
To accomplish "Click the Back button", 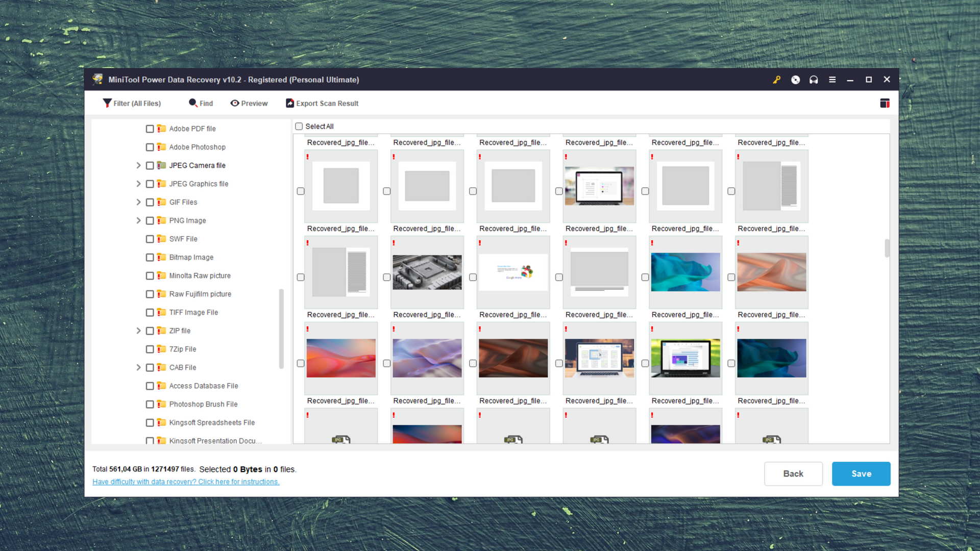I will (x=793, y=473).
